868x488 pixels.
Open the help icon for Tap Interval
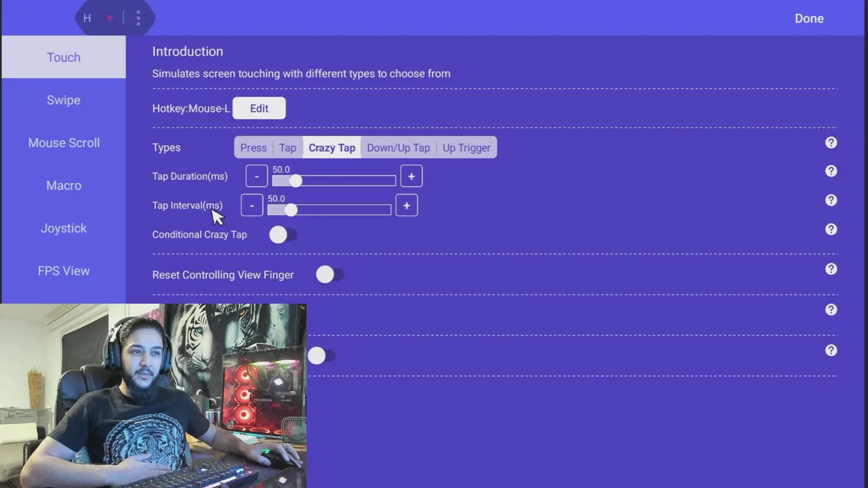click(831, 201)
